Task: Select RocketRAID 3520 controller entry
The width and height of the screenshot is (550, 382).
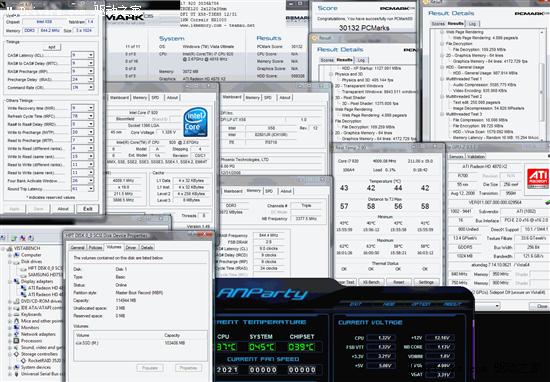Action: (x=41, y=361)
